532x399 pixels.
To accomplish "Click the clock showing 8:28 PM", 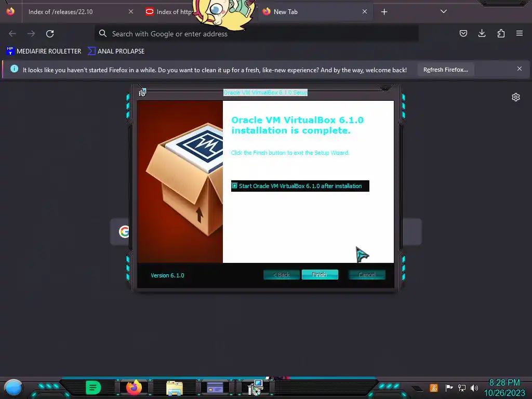I will tap(504, 383).
